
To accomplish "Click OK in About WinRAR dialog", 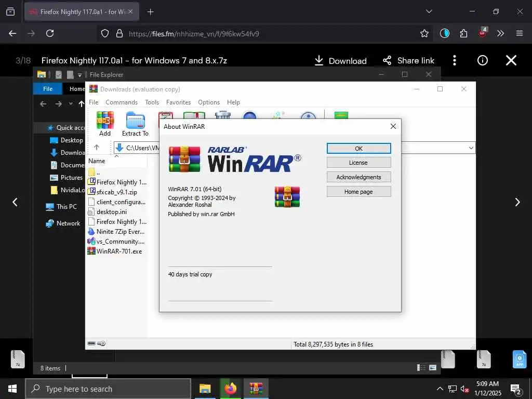I will [x=358, y=148].
